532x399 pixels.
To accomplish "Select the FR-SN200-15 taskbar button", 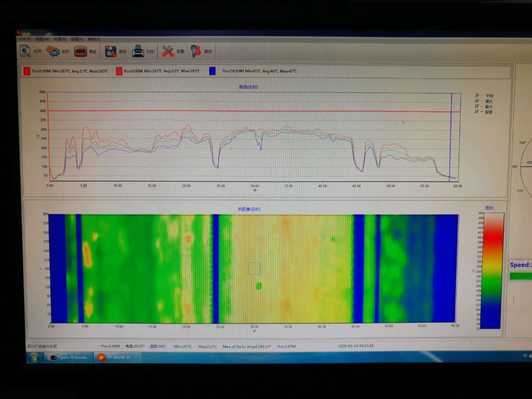I will tap(117, 357).
